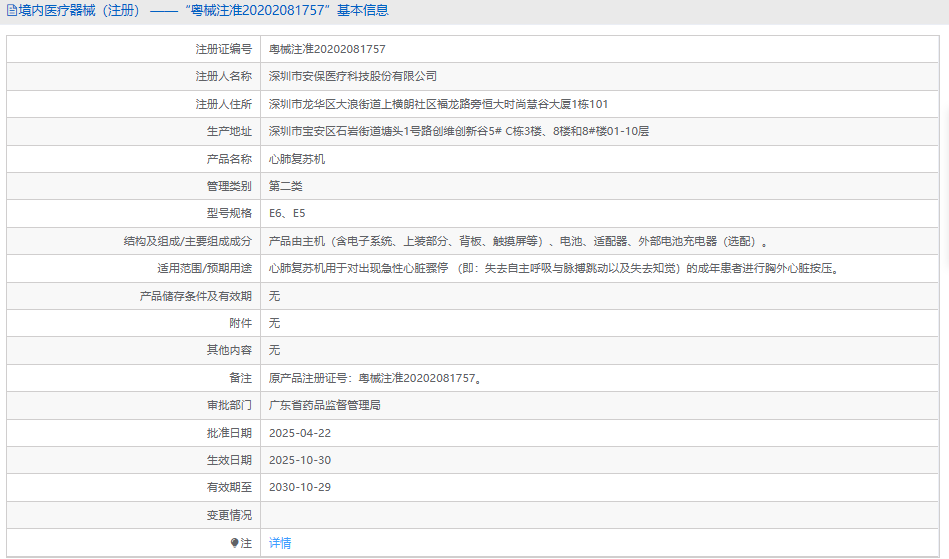949x559 pixels.
Task: Click the structure composition text 产品由主机
Action: [x=519, y=241]
